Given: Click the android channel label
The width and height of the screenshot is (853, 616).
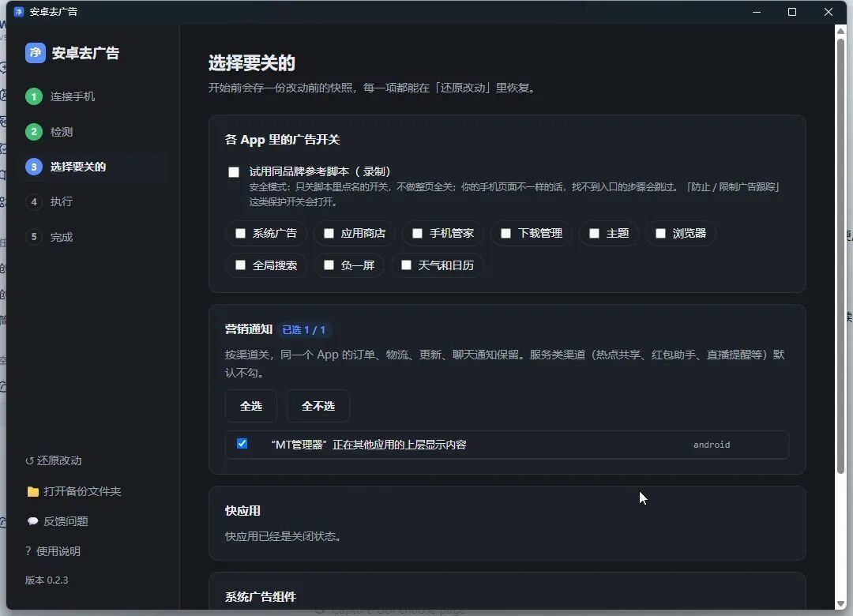Looking at the screenshot, I should 712,445.
